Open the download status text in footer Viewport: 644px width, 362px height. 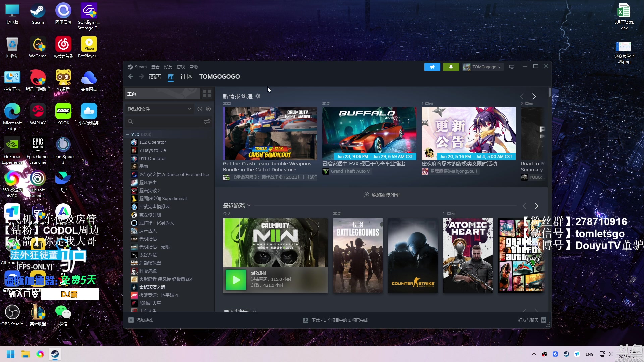pos(340,320)
